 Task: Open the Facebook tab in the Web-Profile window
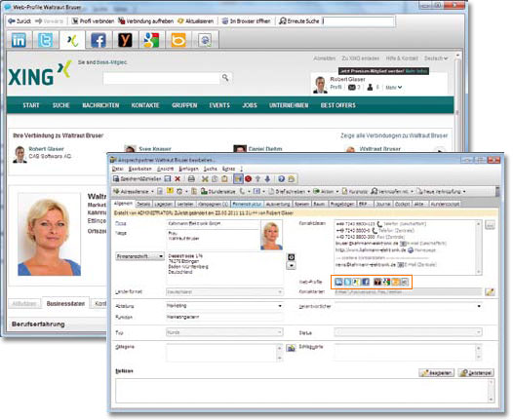99,40
